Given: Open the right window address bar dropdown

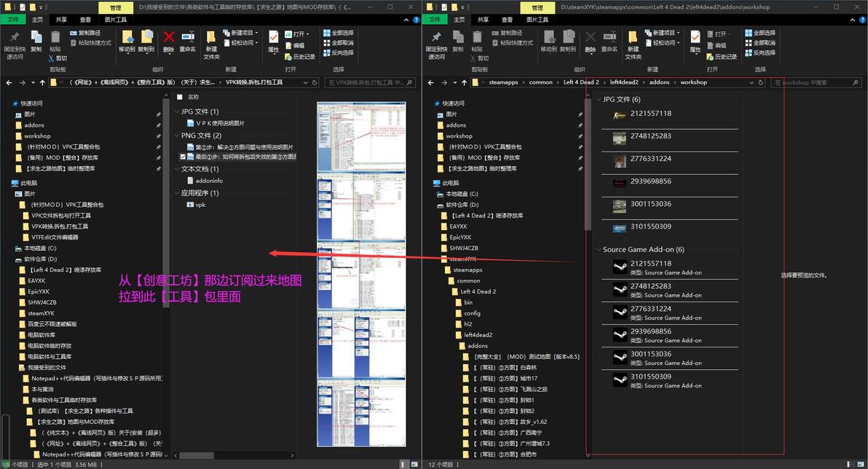Looking at the screenshot, I should click(751, 82).
